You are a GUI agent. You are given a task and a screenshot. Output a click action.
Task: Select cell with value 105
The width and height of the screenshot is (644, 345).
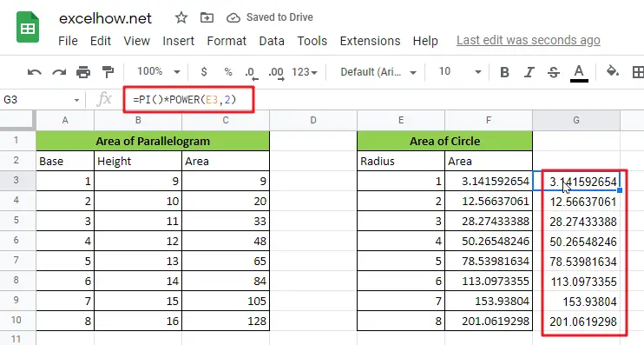tap(226, 301)
